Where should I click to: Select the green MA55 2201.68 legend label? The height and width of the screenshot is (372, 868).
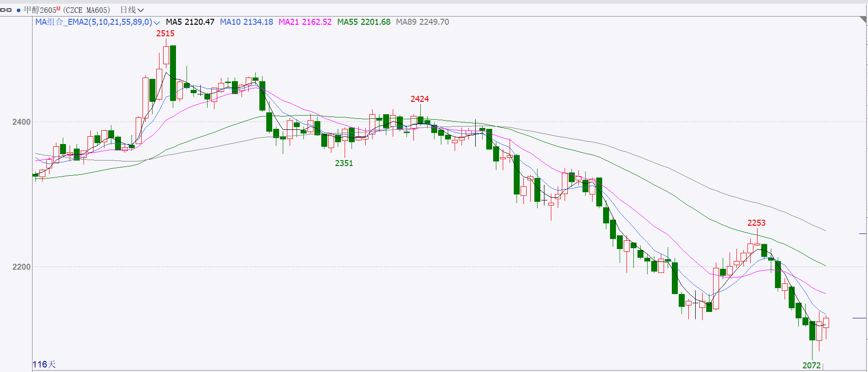[x=363, y=22]
